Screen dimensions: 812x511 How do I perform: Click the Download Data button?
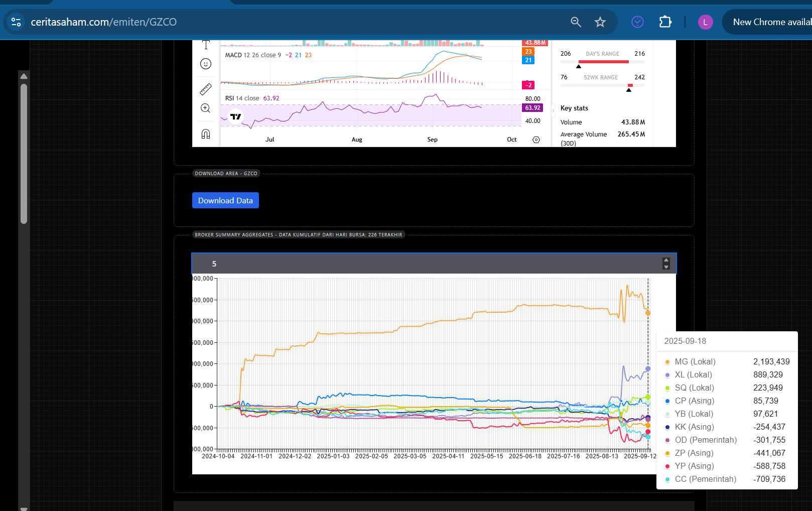click(225, 200)
